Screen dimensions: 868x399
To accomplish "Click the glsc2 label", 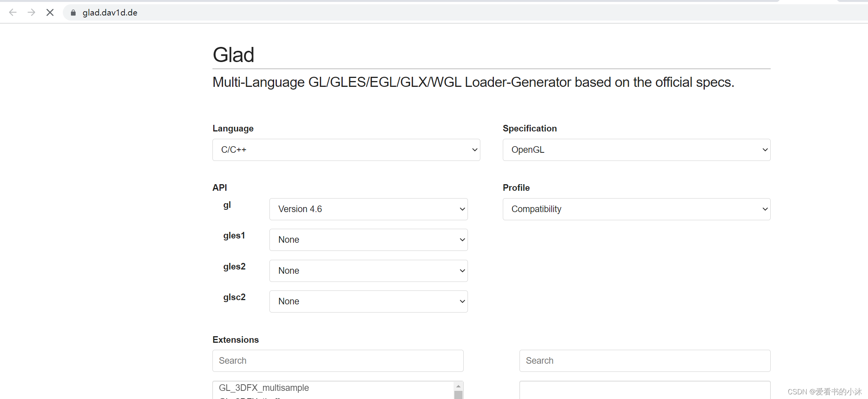I will point(234,297).
